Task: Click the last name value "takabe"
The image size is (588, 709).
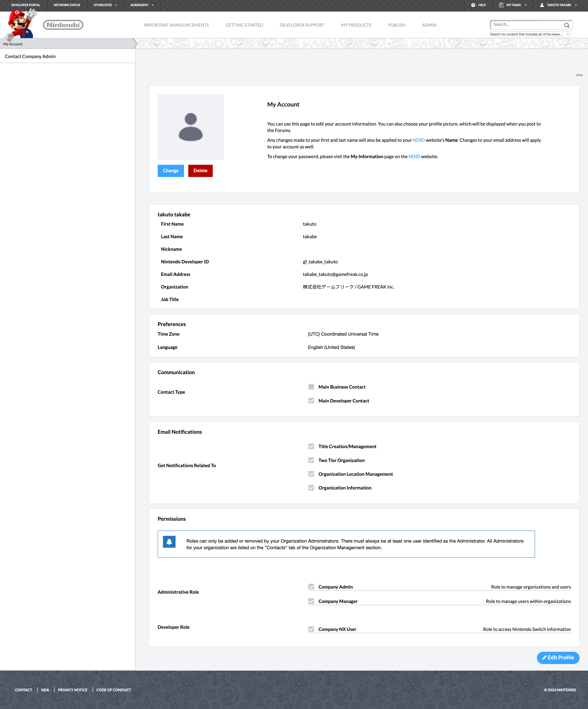Action: (310, 237)
